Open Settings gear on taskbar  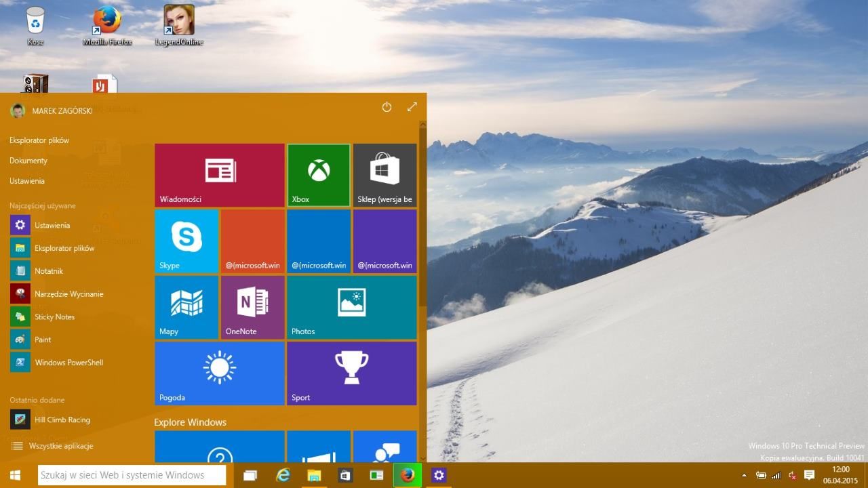tap(439, 475)
